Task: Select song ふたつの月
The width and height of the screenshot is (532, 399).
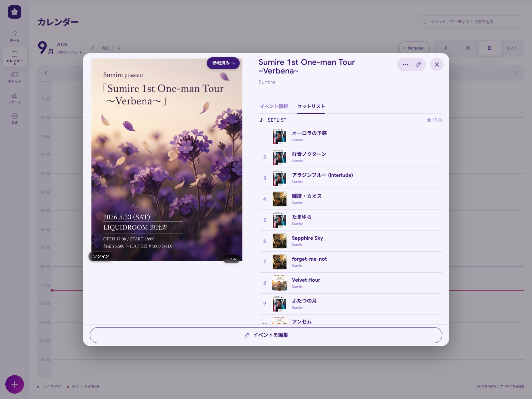Action: pos(351,304)
